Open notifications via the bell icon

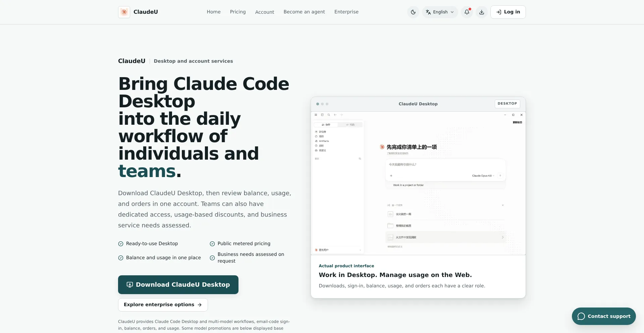(467, 12)
